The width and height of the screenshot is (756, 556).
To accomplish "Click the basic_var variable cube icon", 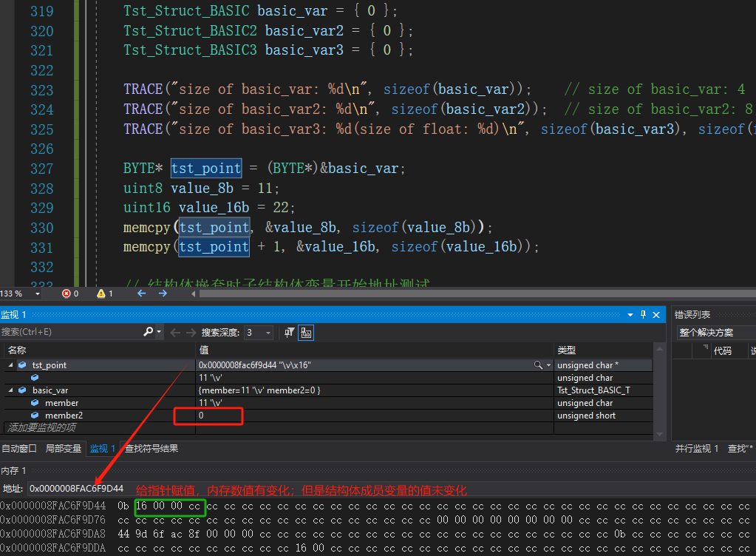I will pos(22,390).
